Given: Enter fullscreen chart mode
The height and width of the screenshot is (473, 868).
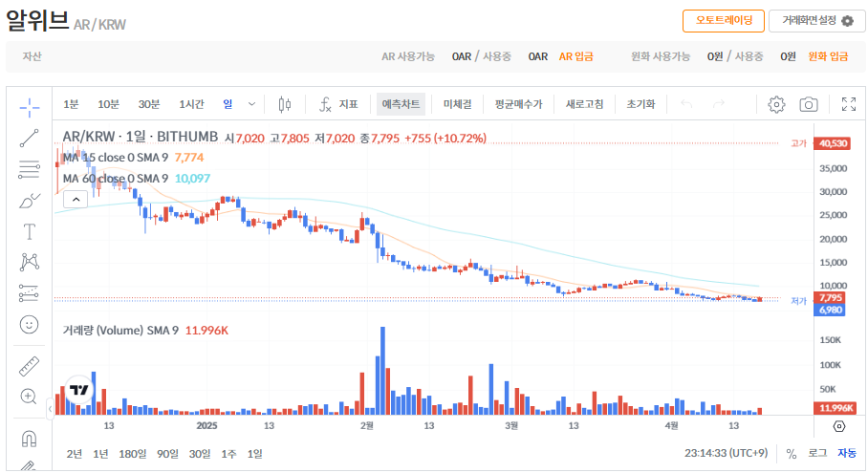Looking at the screenshot, I should (849, 104).
